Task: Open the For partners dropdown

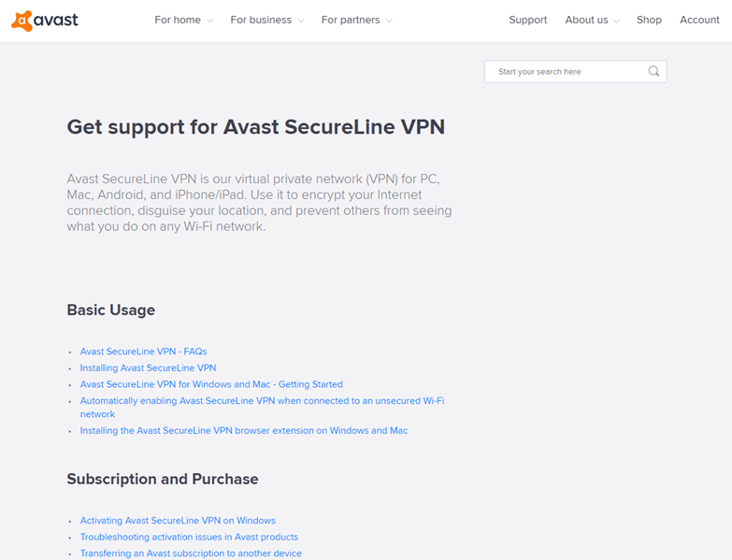Action: 357,20
